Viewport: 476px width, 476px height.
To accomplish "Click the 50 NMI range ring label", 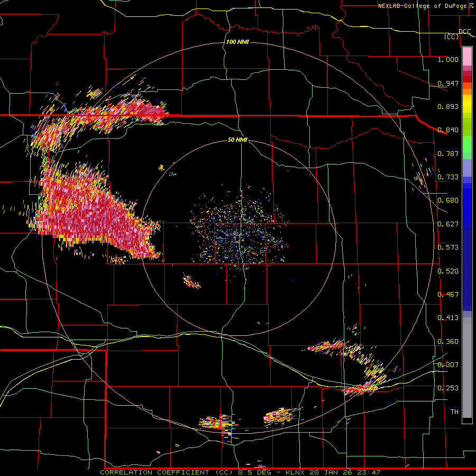I will pyautogui.click(x=237, y=140).
